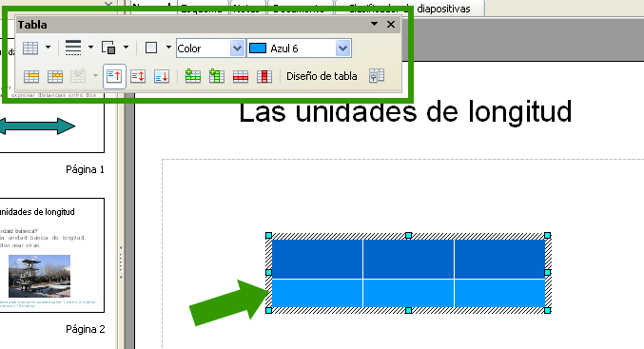Expand the Azul 6 color dropdown
644x349 pixels.
click(342, 48)
